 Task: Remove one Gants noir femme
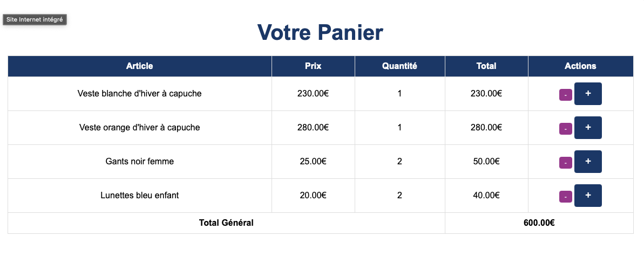(x=565, y=163)
